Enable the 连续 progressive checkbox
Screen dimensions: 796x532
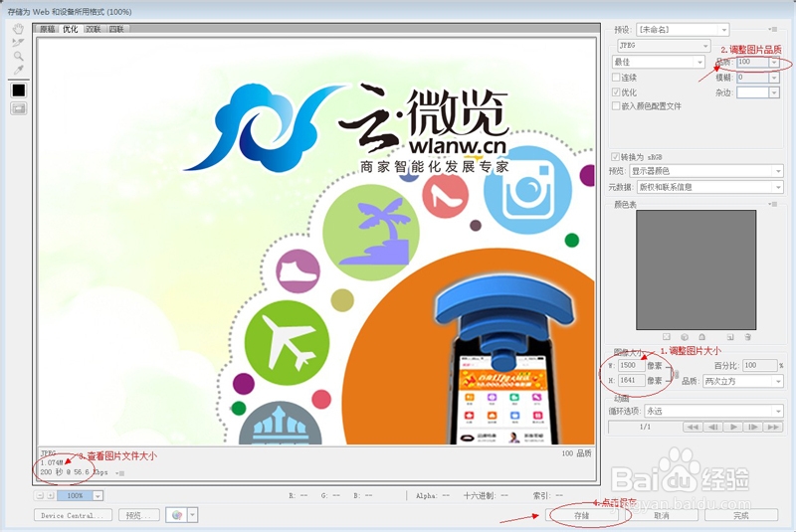click(x=616, y=78)
